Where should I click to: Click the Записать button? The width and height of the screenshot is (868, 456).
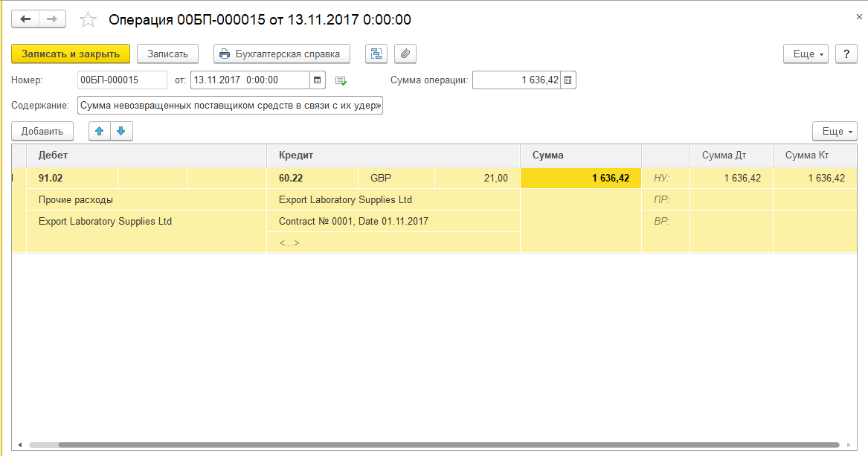coord(167,54)
